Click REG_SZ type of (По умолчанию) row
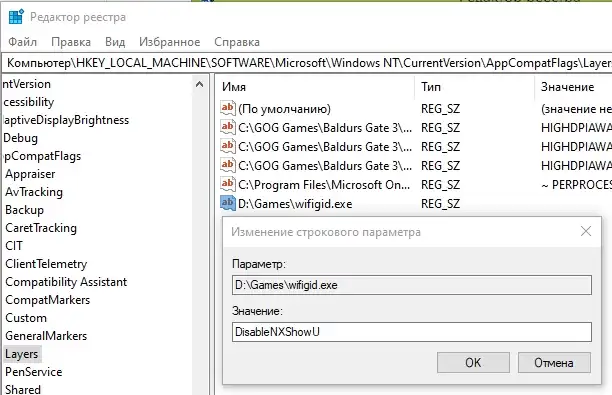 (440, 109)
